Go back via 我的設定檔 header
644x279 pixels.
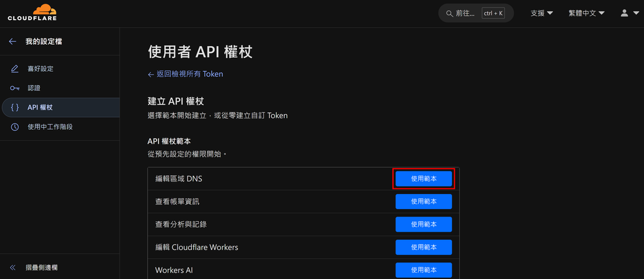pyautogui.click(x=43, y=41)
